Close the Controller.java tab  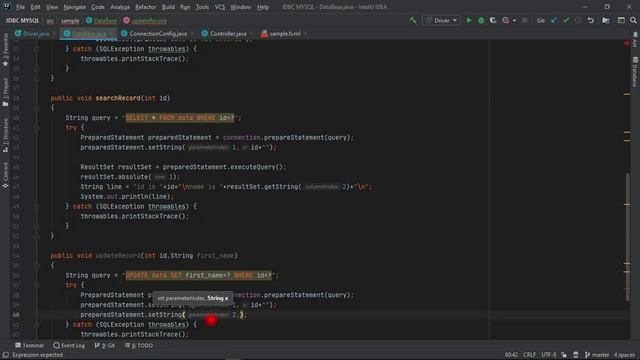click(x=251, y=34)
